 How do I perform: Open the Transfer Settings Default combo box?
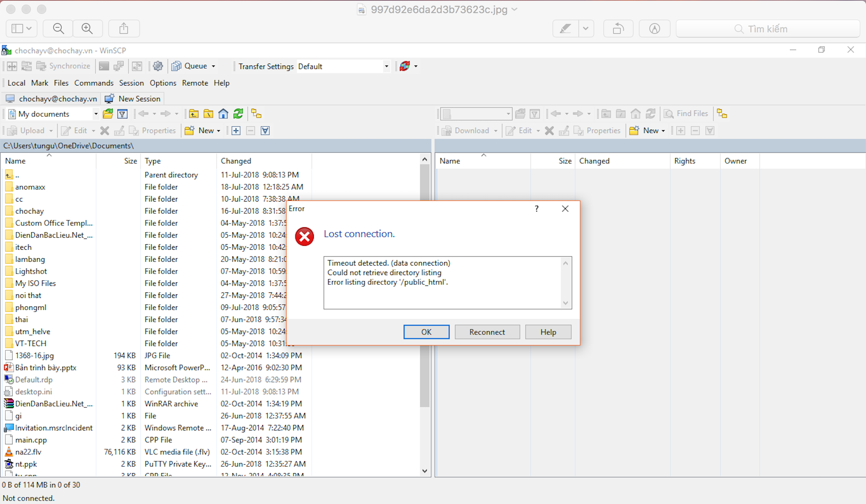(x=343, y=66)
